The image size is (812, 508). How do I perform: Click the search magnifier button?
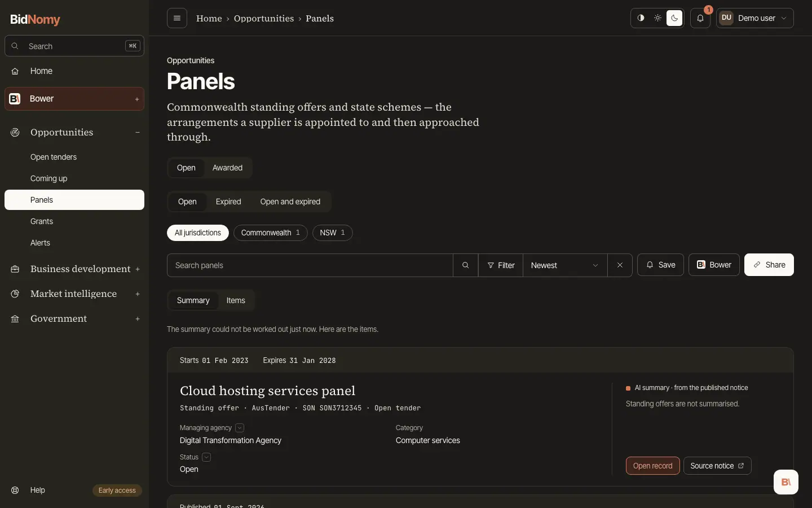pyautogui.click(x=466, y=265)
